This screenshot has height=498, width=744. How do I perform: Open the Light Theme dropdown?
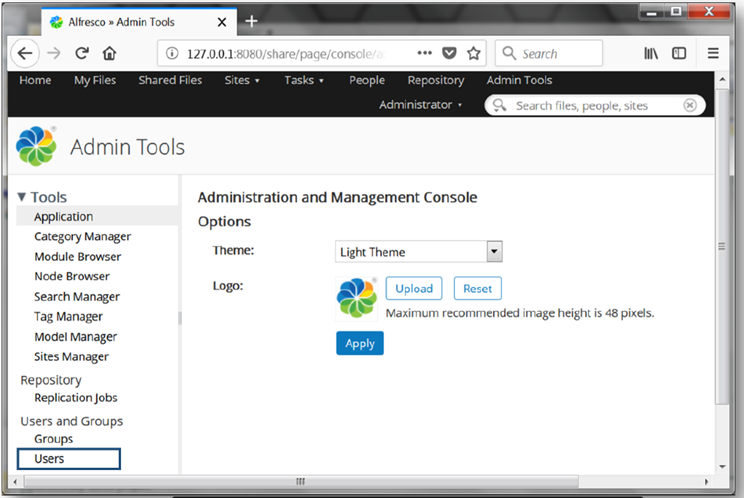point(418,252)
